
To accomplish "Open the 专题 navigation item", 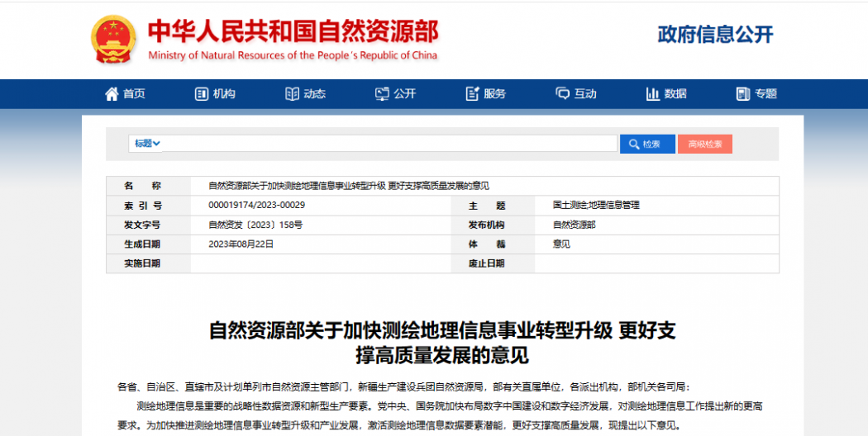I will point(765,94).
